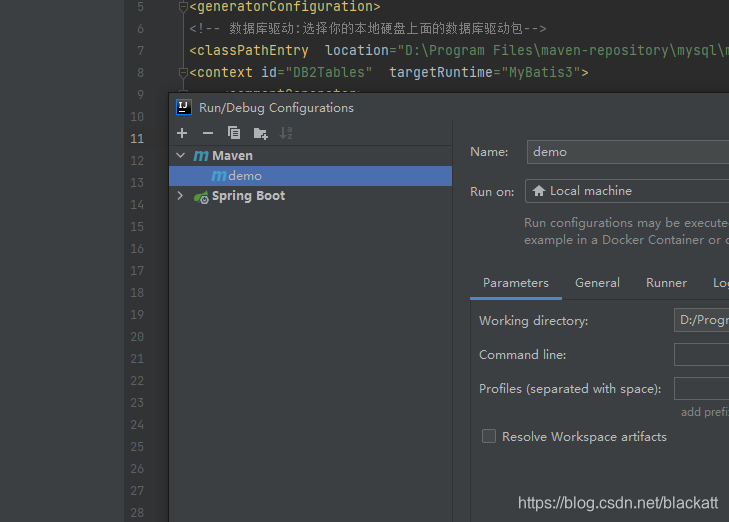Add new run configuration with plus icon
The width and height of the screenshot is (729, 522).
tap(182, 133)
